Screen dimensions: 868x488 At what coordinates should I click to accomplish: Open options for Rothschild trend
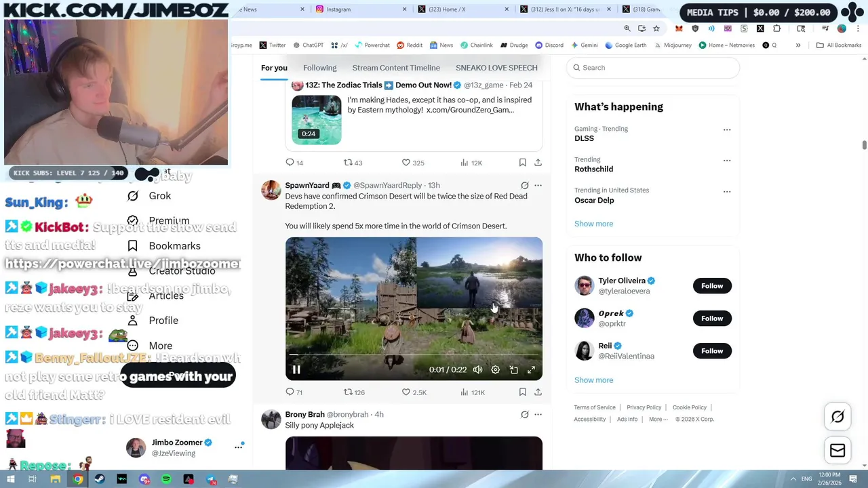point(727,161)
